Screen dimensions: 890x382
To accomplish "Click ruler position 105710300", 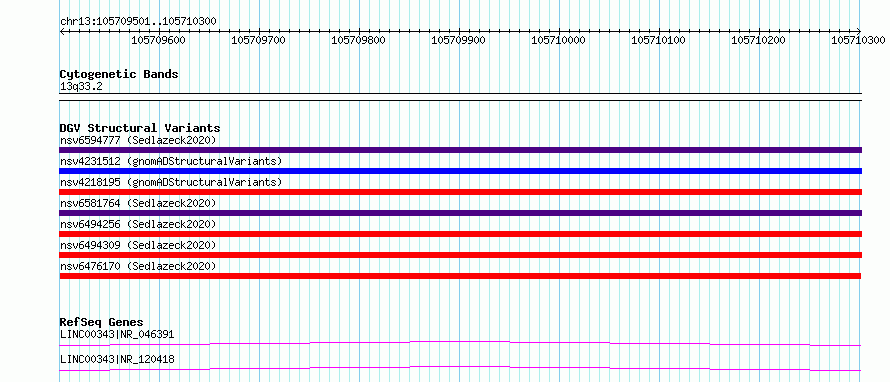I will pyautogui.click(x=858, y=40).
